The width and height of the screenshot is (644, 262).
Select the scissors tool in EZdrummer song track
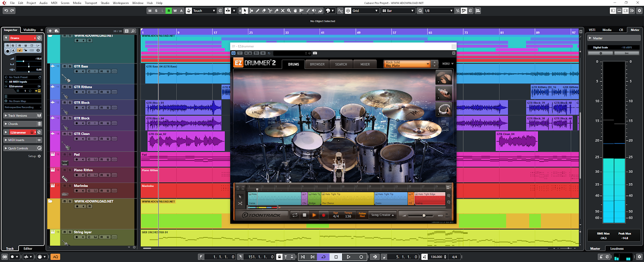(240, 204)
